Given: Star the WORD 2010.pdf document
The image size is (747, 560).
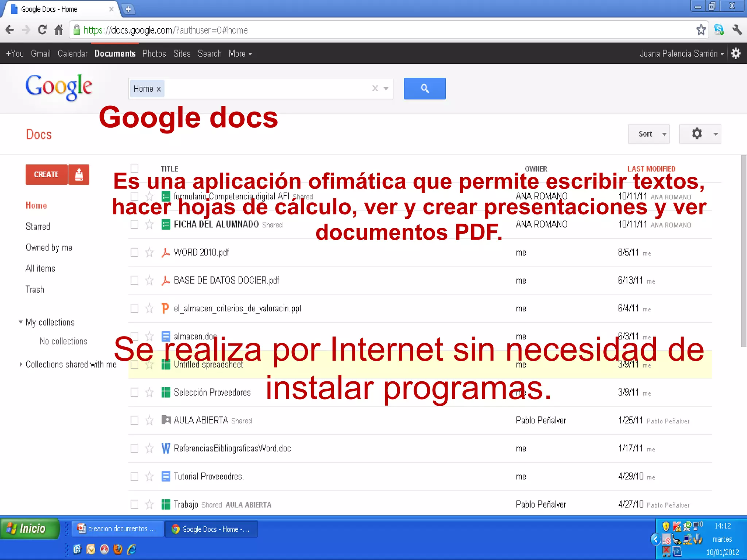Looking at the screenshot, I should click(x=149, y=252).
